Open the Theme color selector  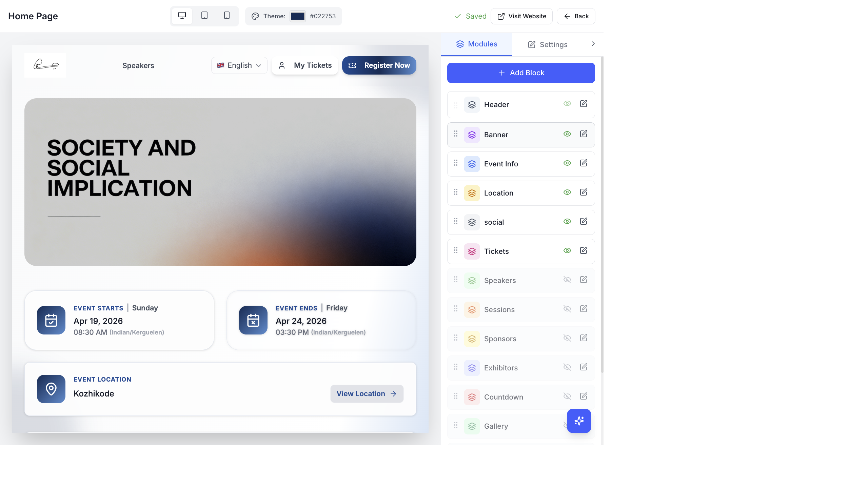pos(294,16)
